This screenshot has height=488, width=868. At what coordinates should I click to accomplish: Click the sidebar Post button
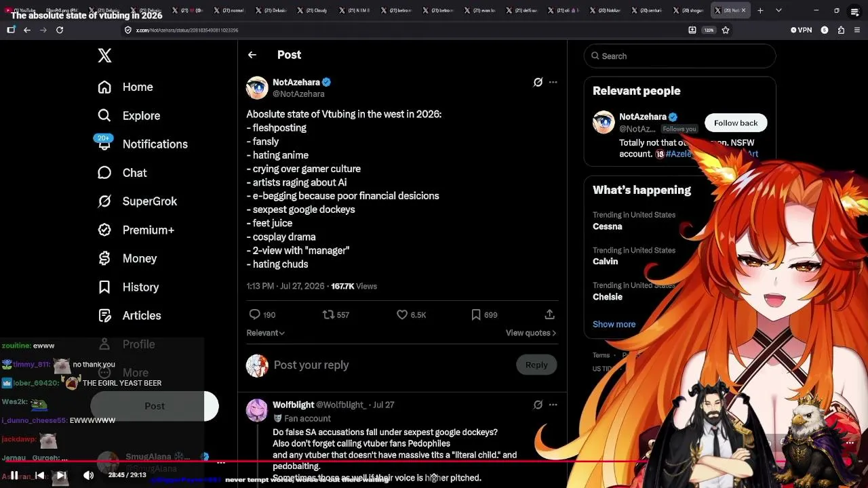pyautogui.click(x=155, y=406)
